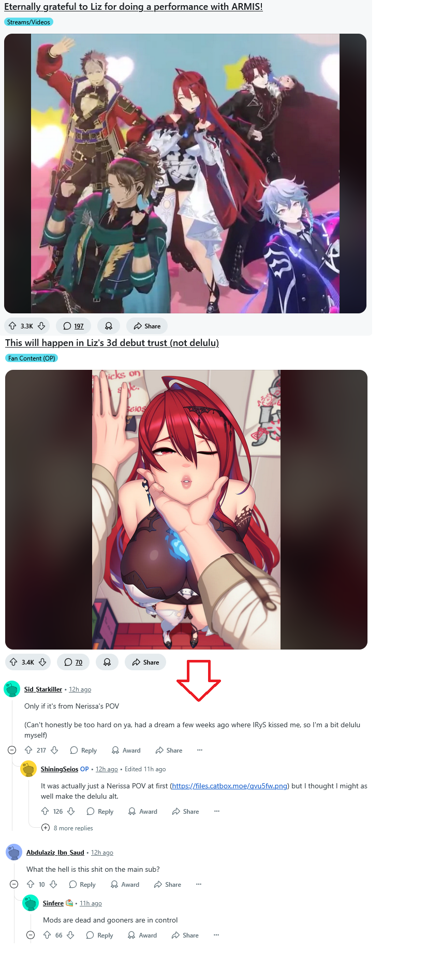Viewport: 442px width, 980px height.
Task: Downvote the ARMIS performance post
Action: [x=41, y=326]
